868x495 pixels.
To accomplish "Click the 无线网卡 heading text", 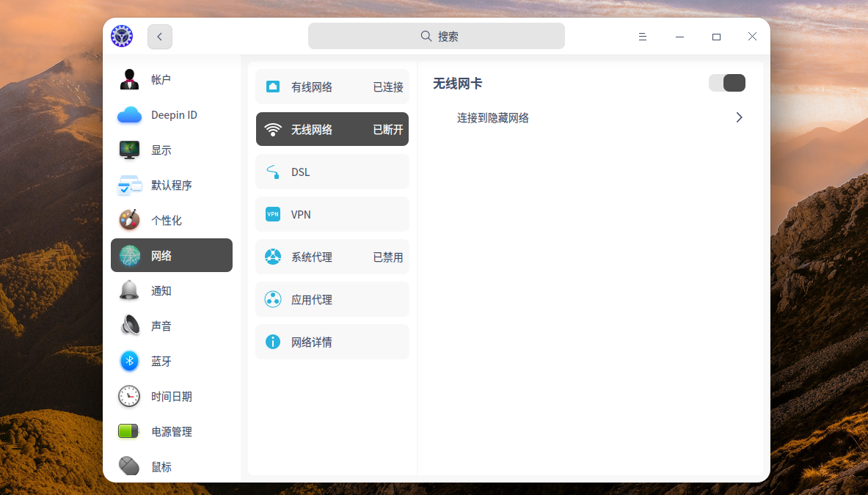I will pos(457,84).
